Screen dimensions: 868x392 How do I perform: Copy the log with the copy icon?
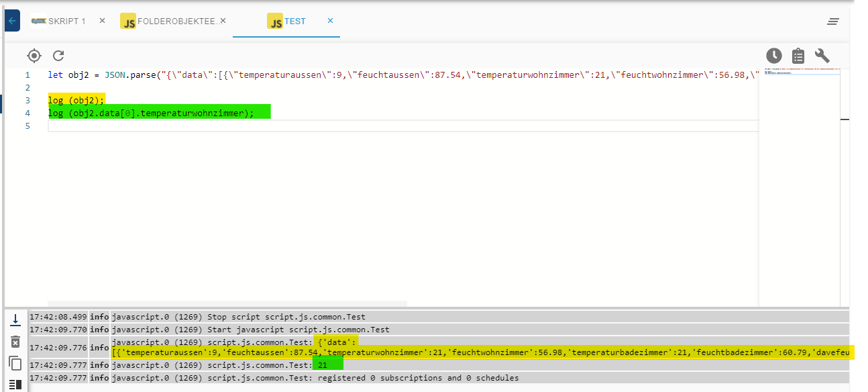(x=15, y=364)
